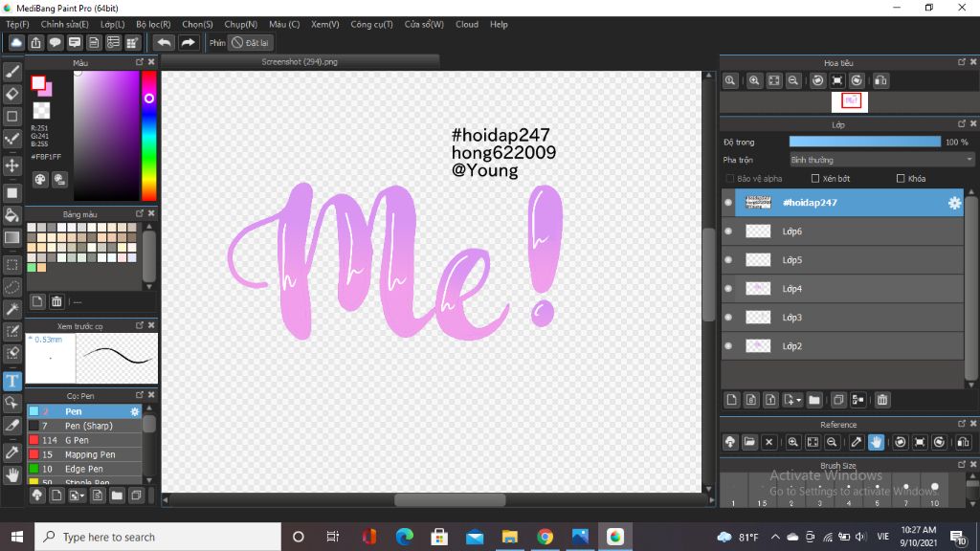
Task: Click the navigator preview thumbnail
Action: coord(850,101)
